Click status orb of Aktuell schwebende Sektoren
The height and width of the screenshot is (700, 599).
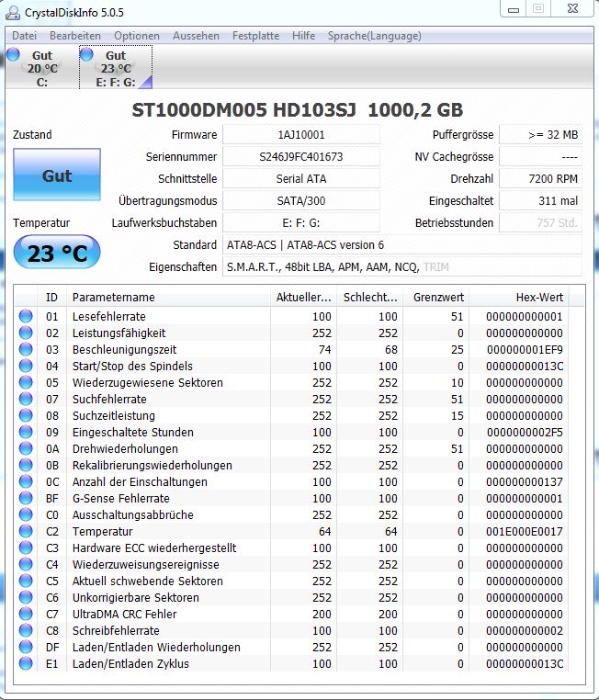point(26,581)
